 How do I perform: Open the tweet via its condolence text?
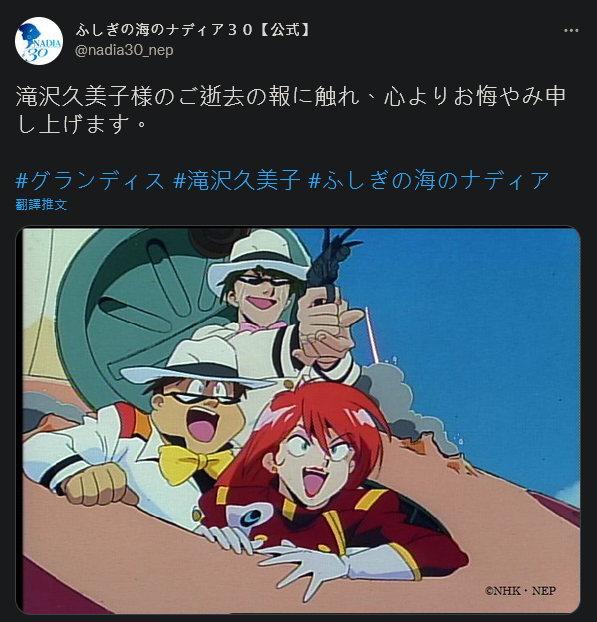pos(291,109)
